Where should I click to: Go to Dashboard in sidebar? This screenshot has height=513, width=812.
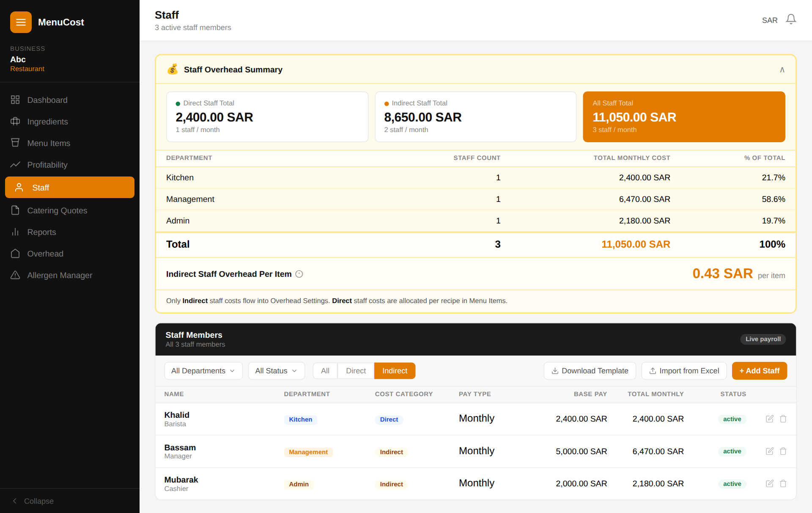pos(70,100)
